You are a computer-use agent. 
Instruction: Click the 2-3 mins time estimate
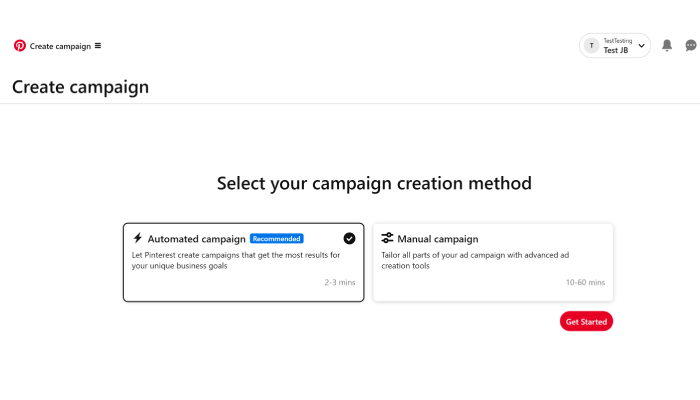(340, 282)
